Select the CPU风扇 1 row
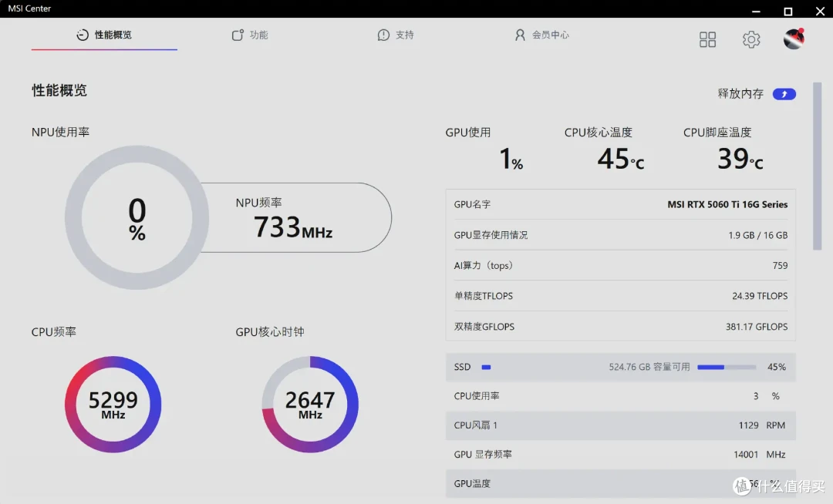The image size is (833, 504). (x=620, y=425)
